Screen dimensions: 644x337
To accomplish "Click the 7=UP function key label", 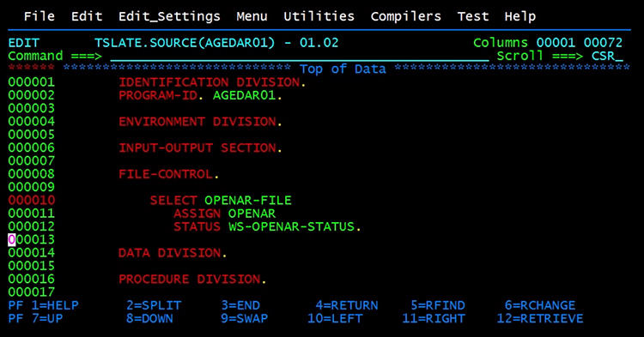I will point(47,318).
